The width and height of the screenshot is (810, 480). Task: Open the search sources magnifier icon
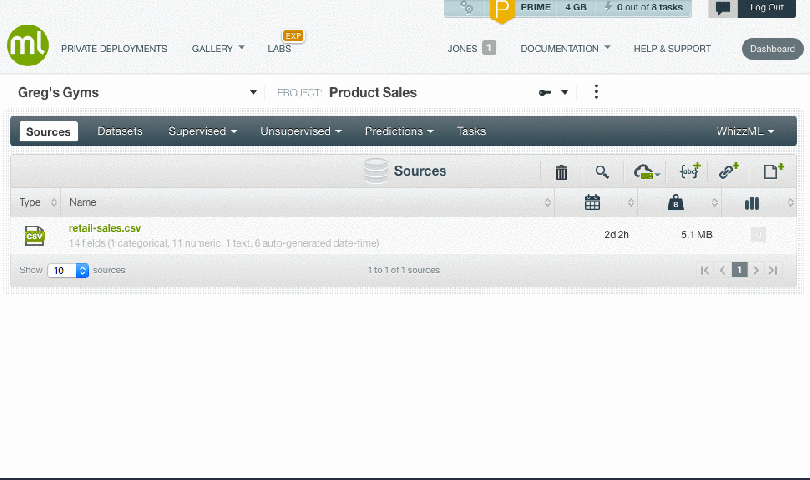coord(602,172)
